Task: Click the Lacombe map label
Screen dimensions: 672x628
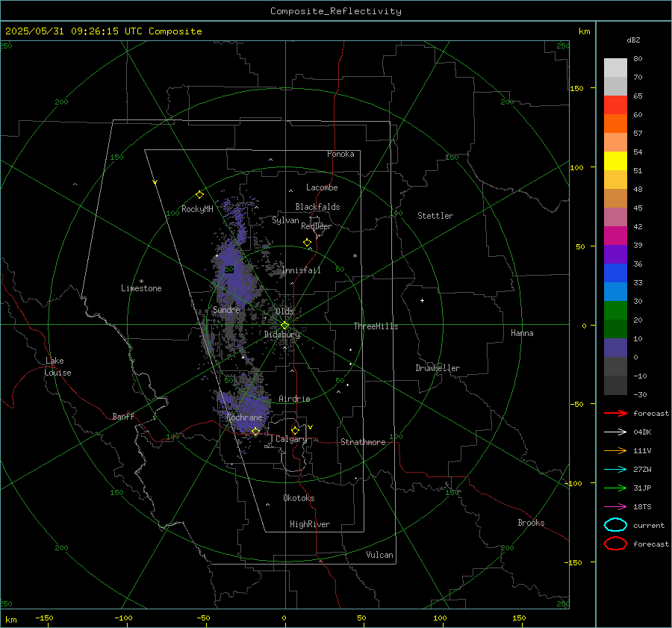Action: coord(322,187)
